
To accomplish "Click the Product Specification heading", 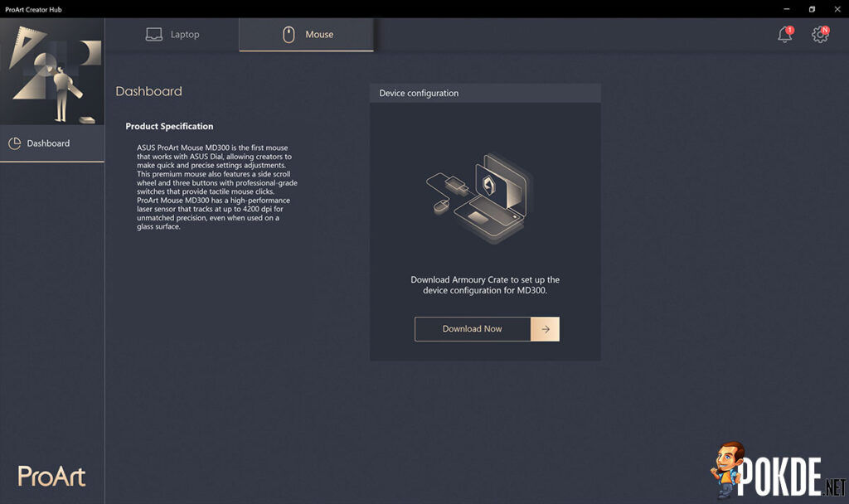I will point(169,126).
